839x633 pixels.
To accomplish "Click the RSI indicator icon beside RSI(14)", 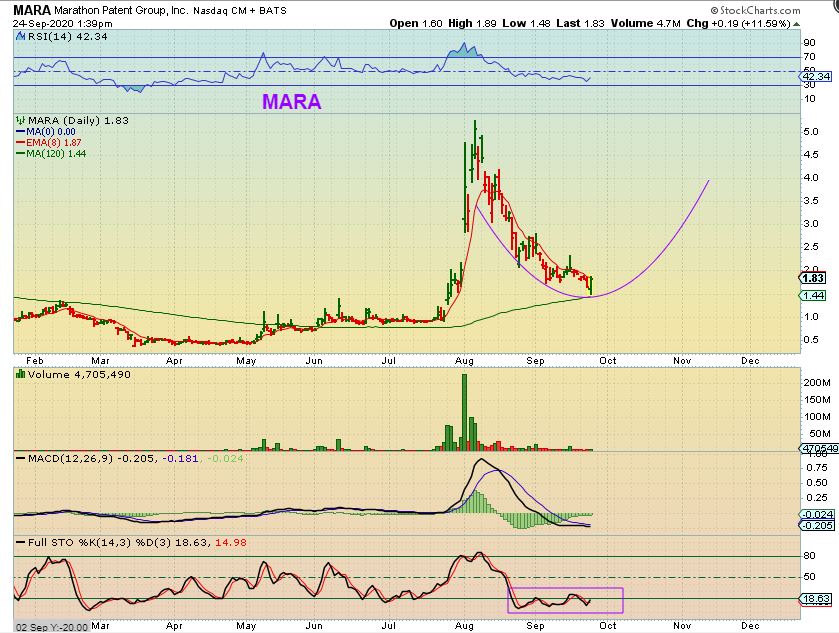I will click(x=20, y=36).
